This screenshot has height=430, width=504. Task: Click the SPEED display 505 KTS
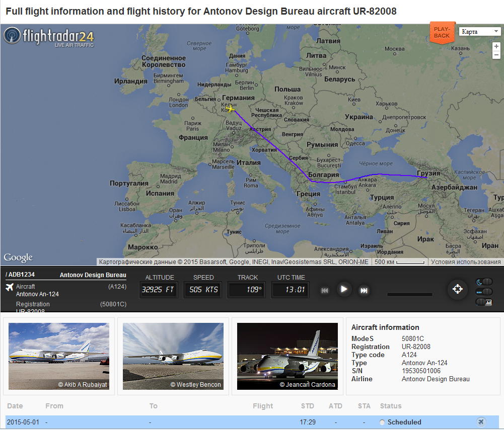[203, 290]
